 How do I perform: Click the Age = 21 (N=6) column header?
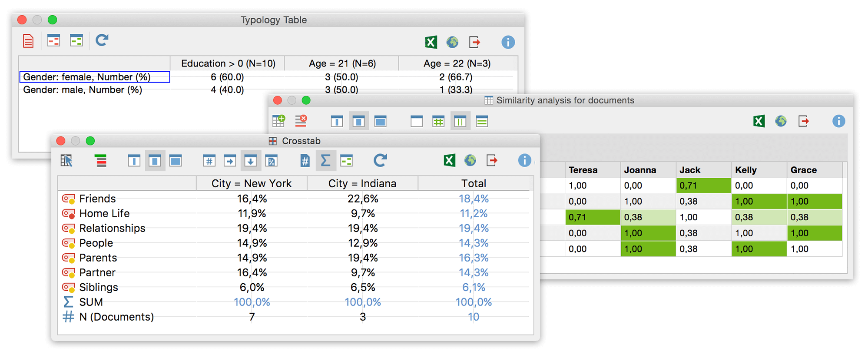coord(342,63)
